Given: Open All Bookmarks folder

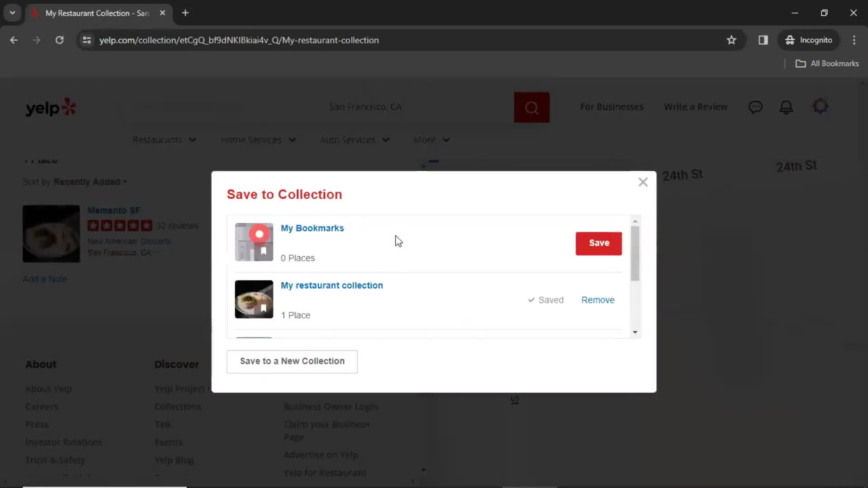Looking at the screenshot, I should (x=827, y=64).
